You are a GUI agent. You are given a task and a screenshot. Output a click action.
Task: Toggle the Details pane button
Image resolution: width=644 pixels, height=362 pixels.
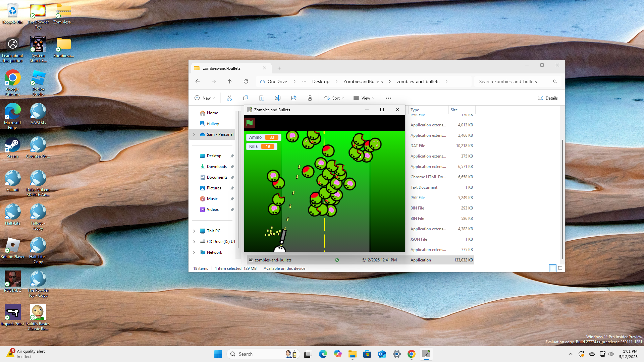(548, 98)
